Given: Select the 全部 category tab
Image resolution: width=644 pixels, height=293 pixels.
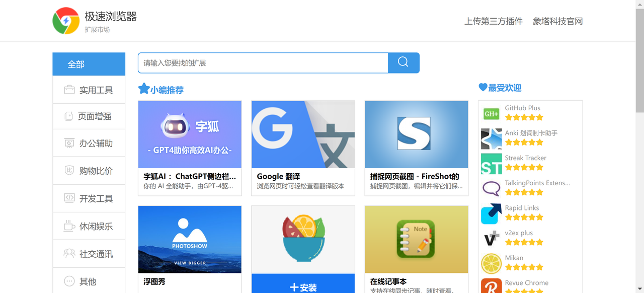Looking at the screenshot, I should (89, 64).
